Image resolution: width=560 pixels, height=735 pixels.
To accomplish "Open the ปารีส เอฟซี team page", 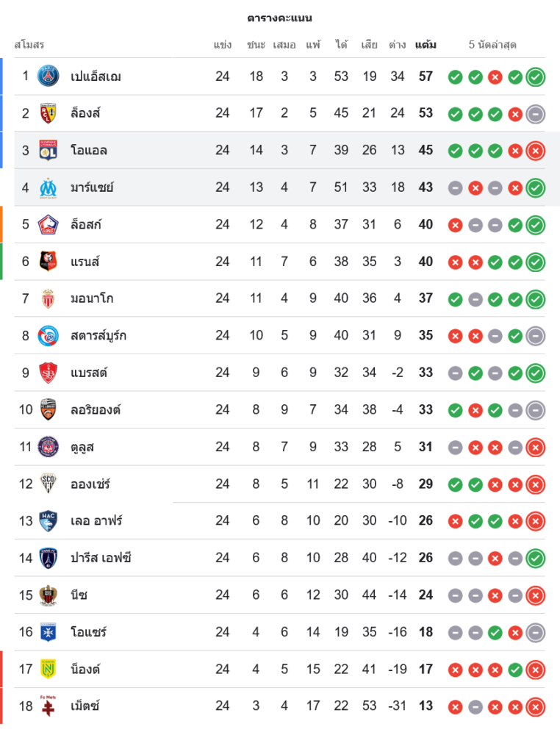I will (x=101, y=558).
